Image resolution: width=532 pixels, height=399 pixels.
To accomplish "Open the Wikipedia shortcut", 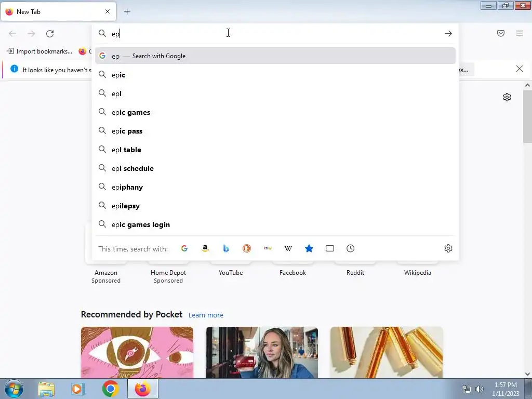I will [418, 272].
